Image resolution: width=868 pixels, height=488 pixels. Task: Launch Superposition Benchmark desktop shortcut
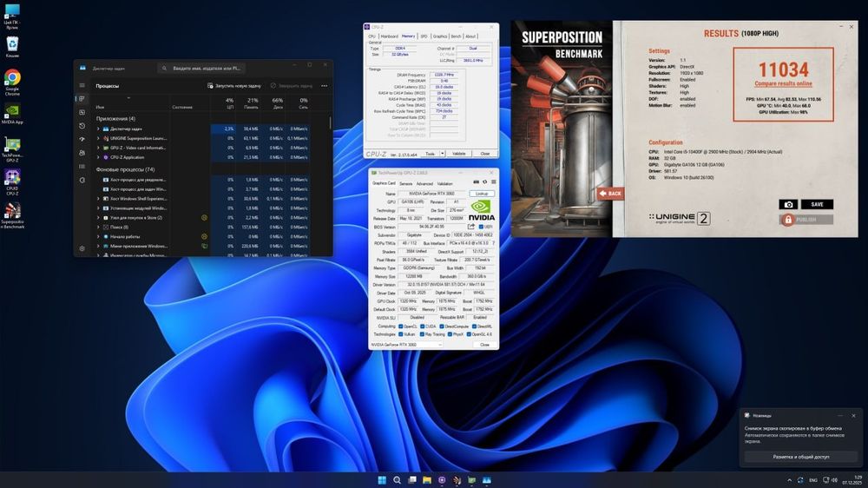(x=12, y=215)
